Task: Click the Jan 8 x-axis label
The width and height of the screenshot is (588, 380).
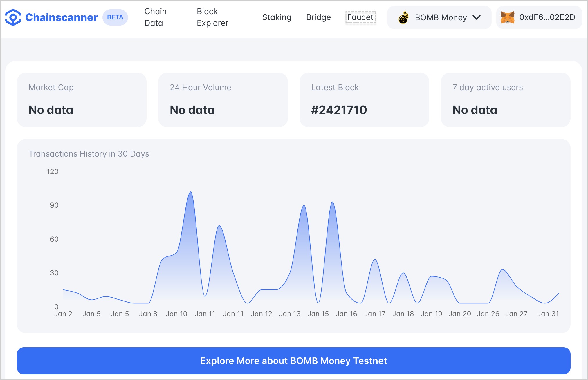Action: click(148, 314)
